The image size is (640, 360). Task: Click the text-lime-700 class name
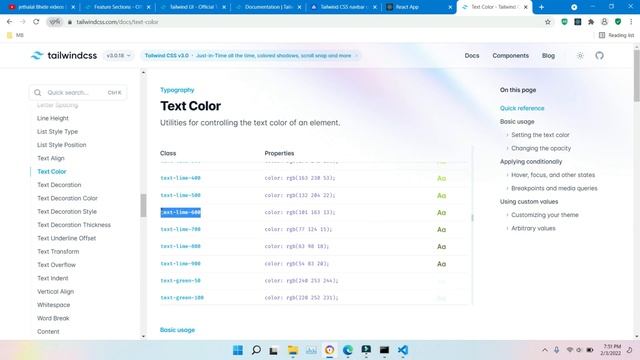(180, 229)
